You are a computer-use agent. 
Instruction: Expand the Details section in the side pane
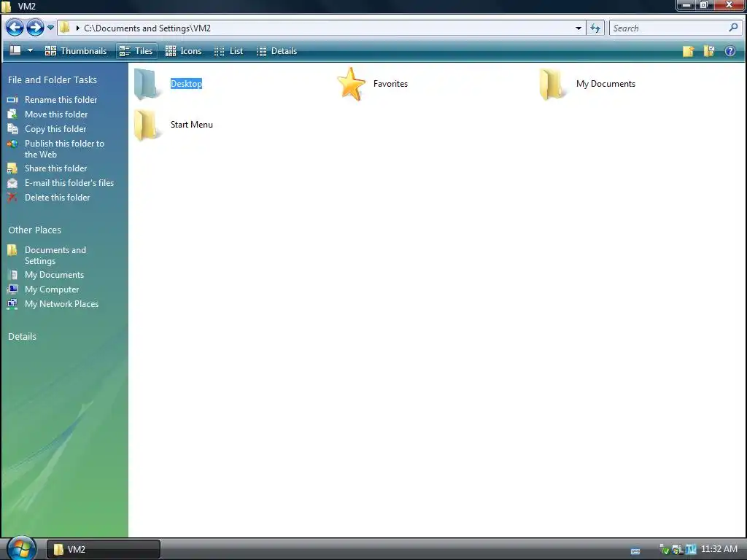point(23,337)
